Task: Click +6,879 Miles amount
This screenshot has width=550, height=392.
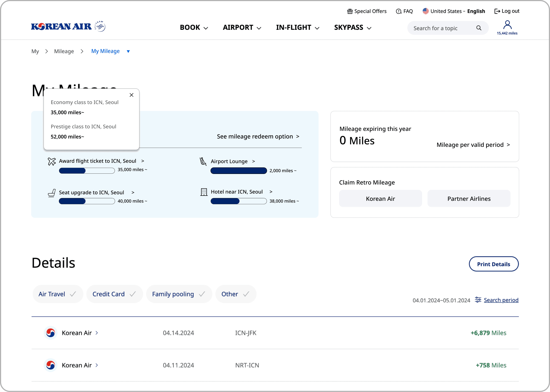Action: tap(488, 333)
